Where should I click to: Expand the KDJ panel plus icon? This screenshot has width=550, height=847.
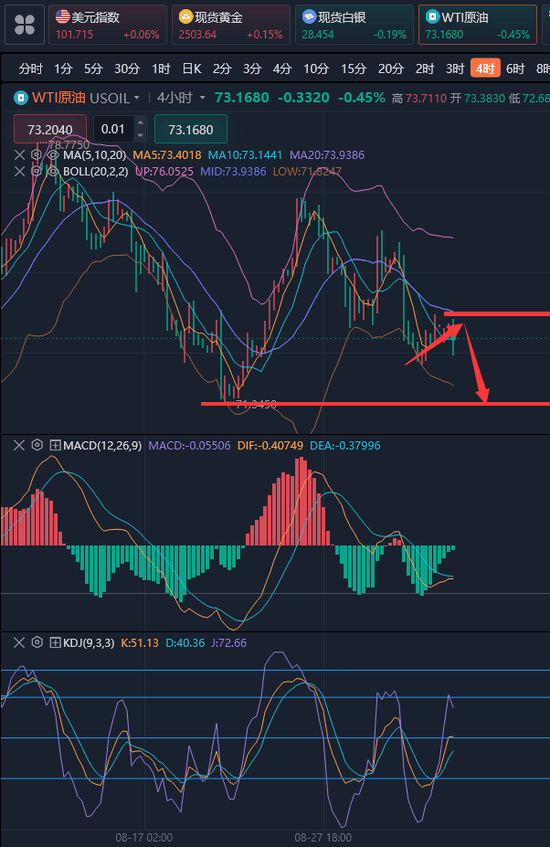[x=55, y=642]
